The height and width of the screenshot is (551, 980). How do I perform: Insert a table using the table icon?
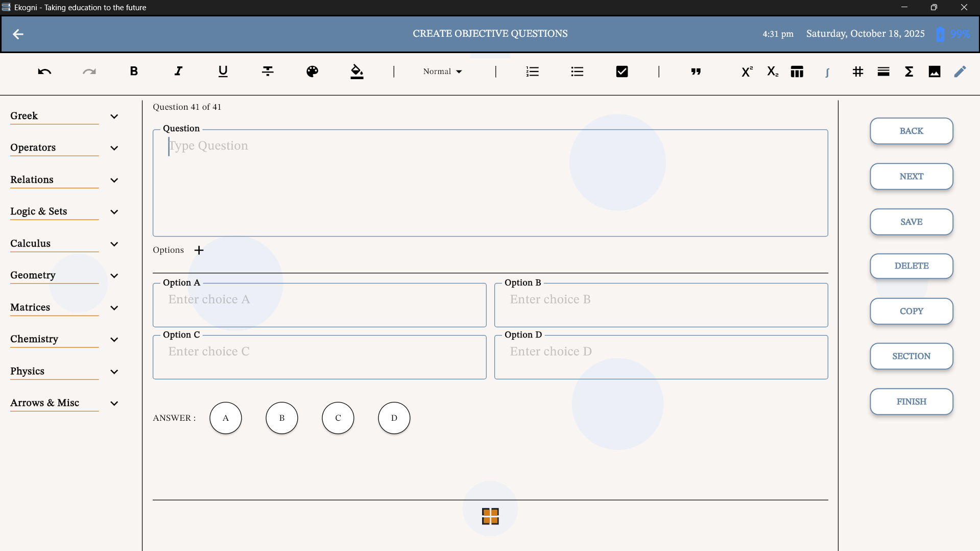pyautogui.click(x=797, y=71)
